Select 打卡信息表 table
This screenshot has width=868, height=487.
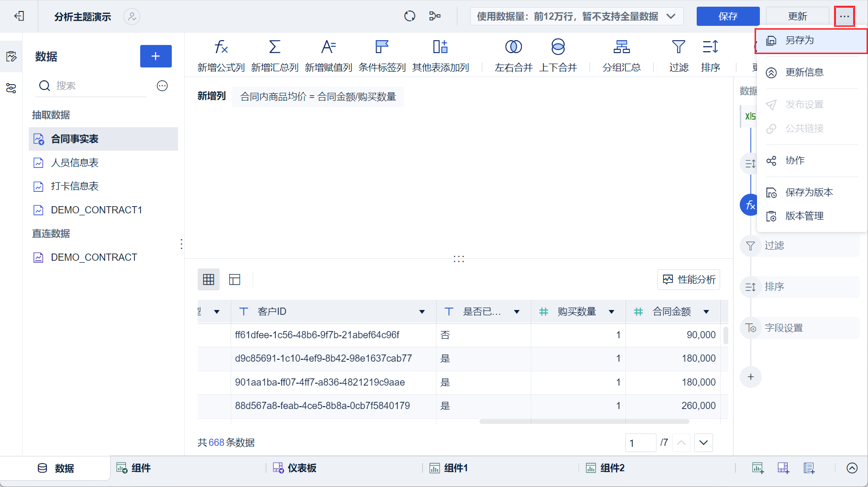click(x=103, y=186)
